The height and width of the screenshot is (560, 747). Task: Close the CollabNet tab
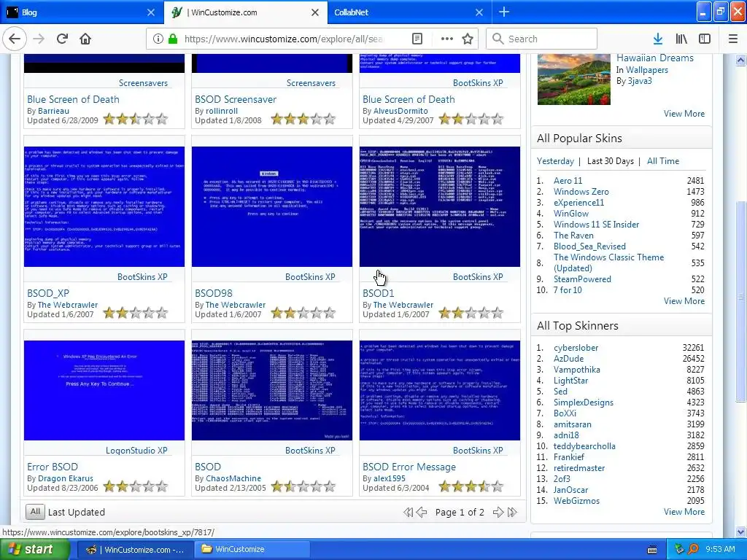479,12
